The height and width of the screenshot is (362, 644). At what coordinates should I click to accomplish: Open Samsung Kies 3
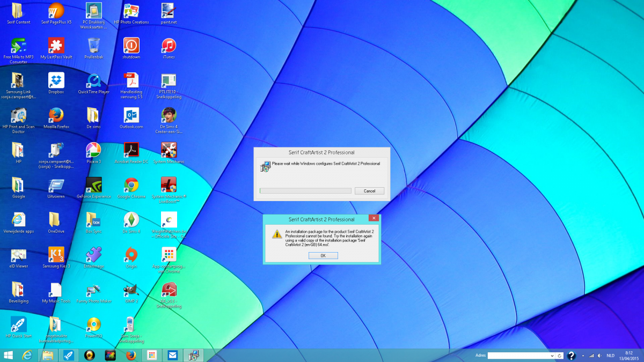pyautogui.click(x=56, y=258)
